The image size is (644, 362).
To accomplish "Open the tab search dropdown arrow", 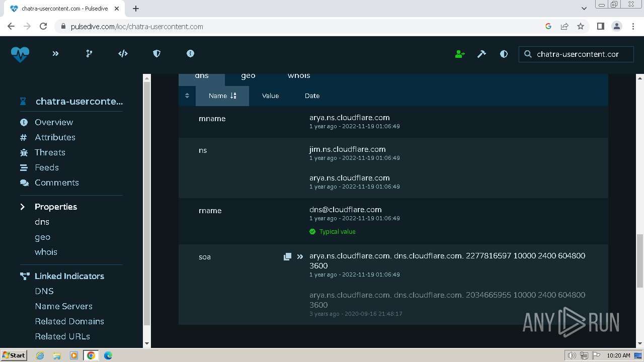I will pyautogui.click(x=584, y=8).
